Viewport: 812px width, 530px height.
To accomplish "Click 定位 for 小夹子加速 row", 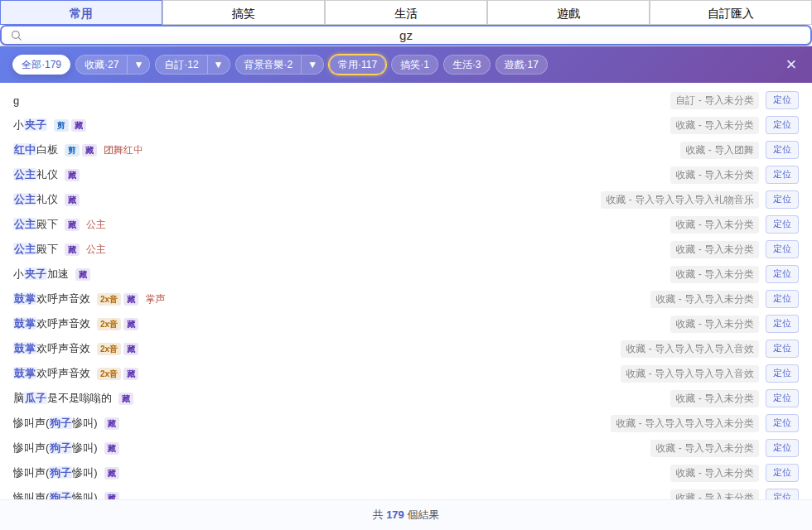I will tap(782, 274).
